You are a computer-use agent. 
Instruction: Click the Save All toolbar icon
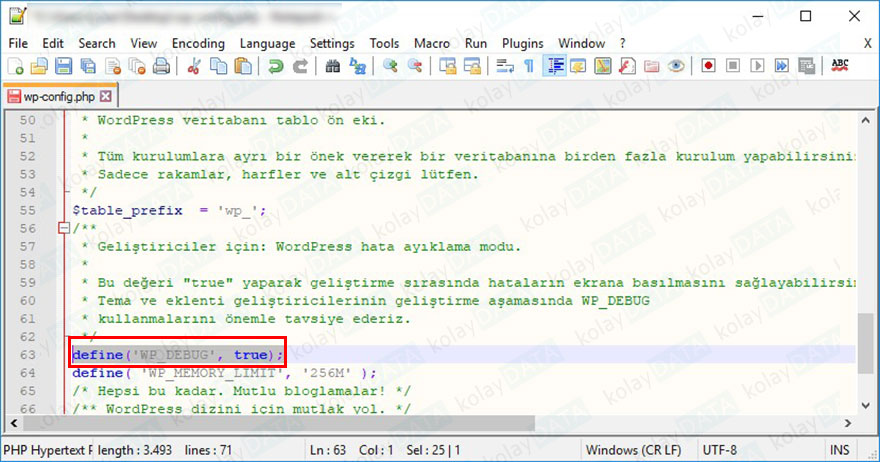coord(88,66)
